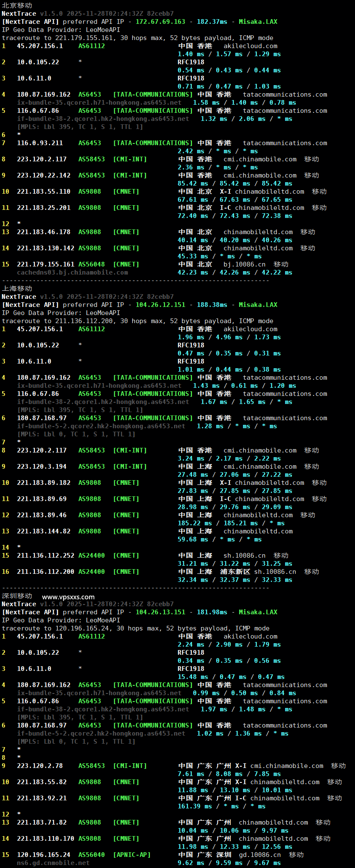
Task: Select latency value 45.33 ms
Action: coord(193,256)
